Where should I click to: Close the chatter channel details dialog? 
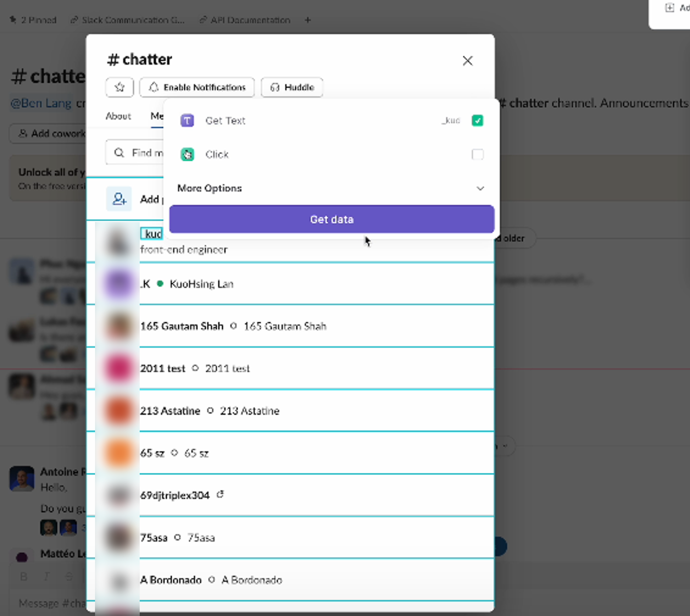coord(467,61)
